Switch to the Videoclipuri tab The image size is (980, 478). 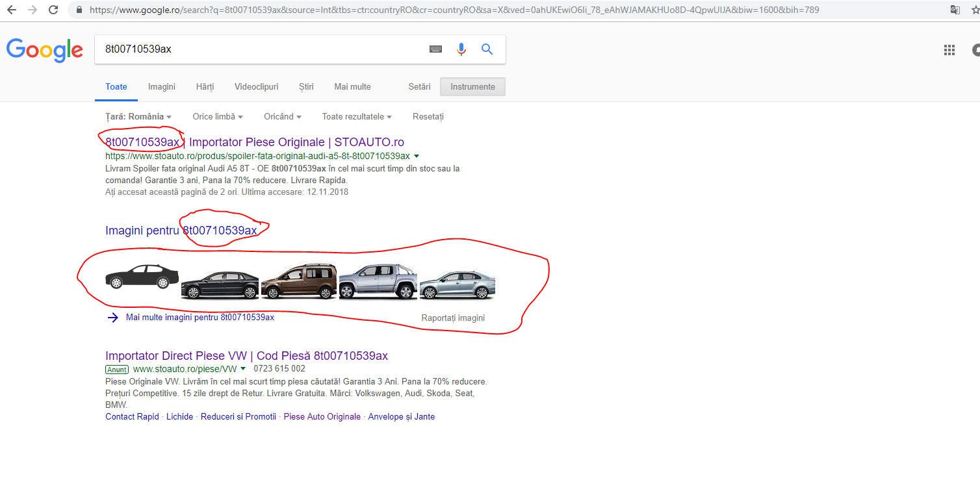point(256,87)
